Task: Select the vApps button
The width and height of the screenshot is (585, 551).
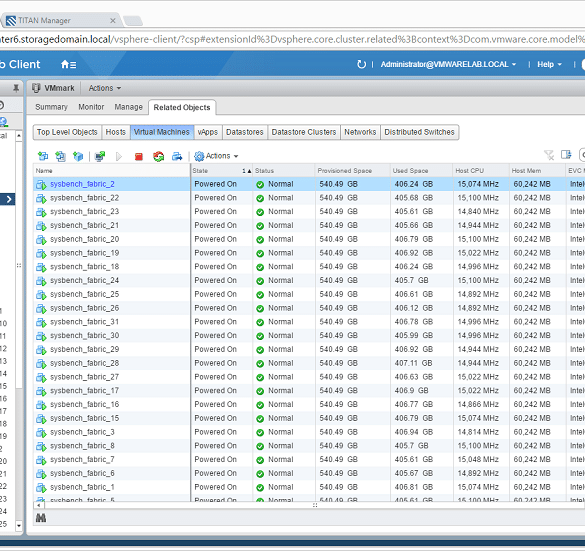Action: (x=207, y=132)
